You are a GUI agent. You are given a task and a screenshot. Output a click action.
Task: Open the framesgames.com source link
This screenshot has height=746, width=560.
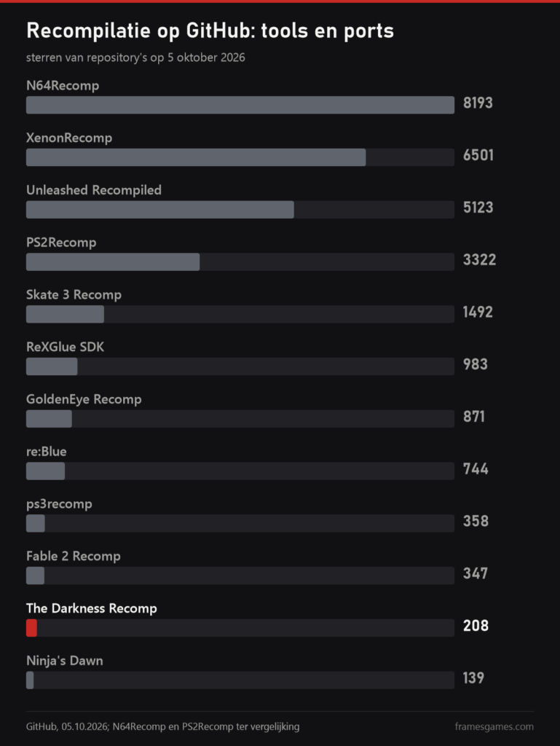tap(494, 727)
